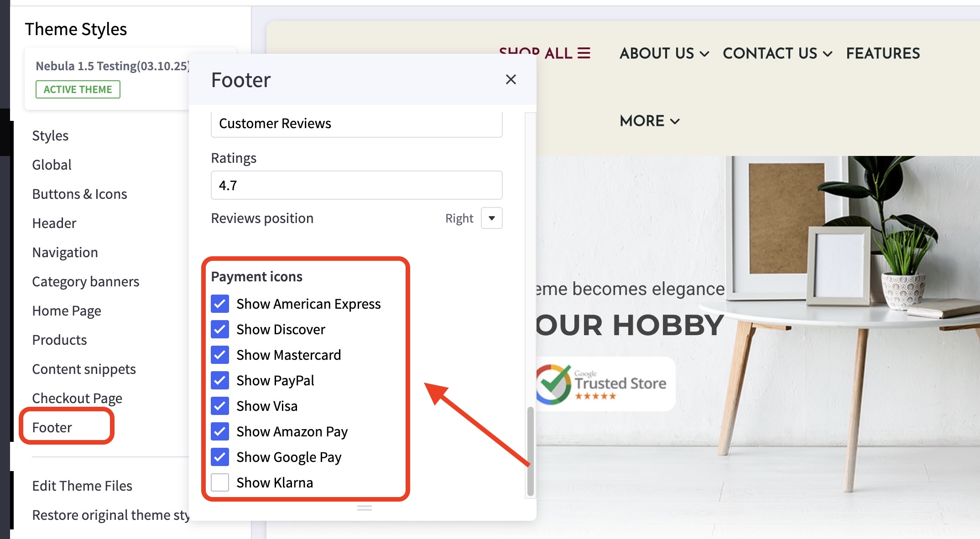Click the panel resize handle below the payment icons

coord(364,508)
